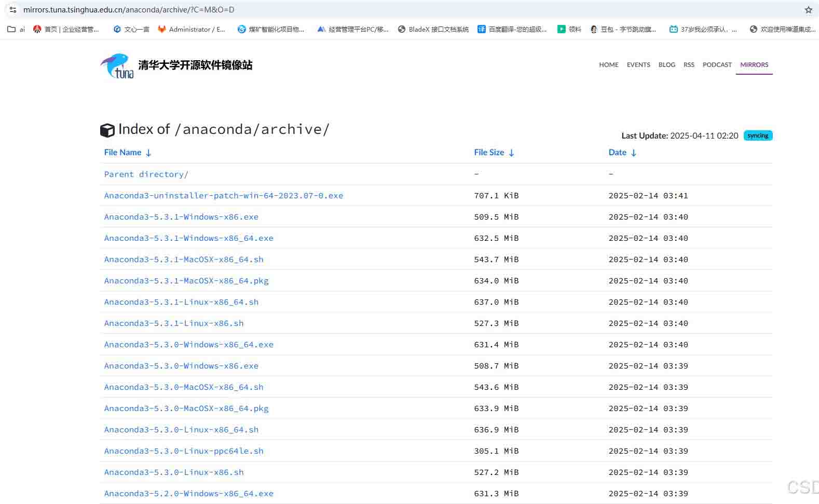This screenshot has height=504, width=819.
Task: Sort by Date column arrow
Action: click(x=634, y=153)
